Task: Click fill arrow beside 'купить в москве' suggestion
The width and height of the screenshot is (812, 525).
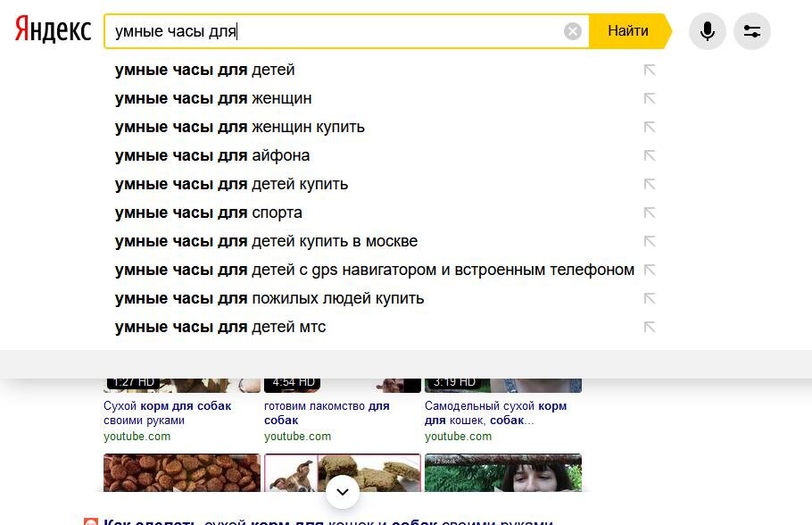Action: click(650, 241)
